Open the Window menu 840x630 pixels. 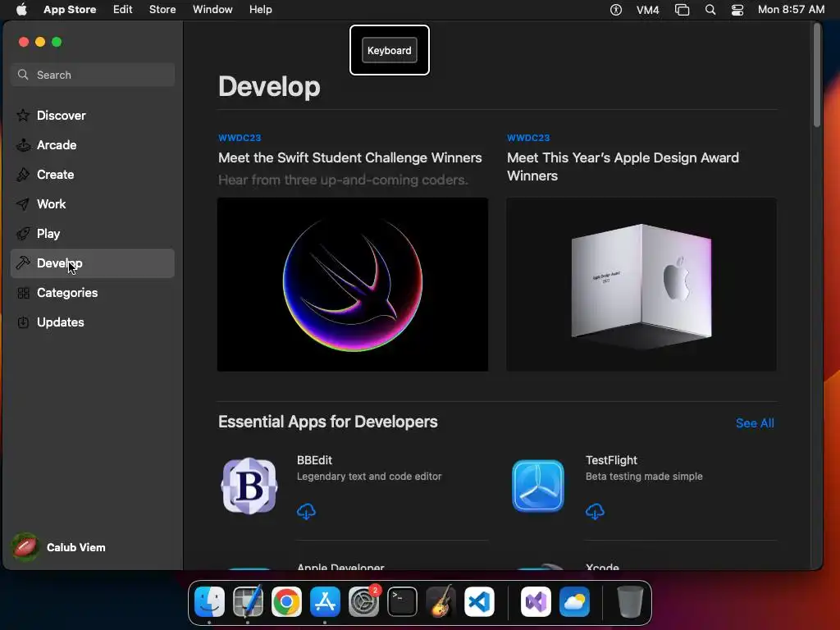[212, 10]
